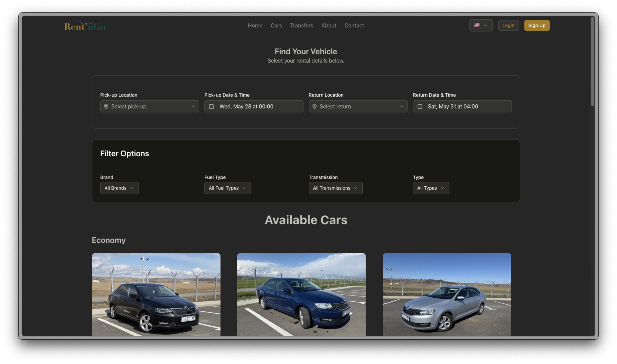Click 'Select your rental details below.' text
617x364 pixels.
[306, 61]
